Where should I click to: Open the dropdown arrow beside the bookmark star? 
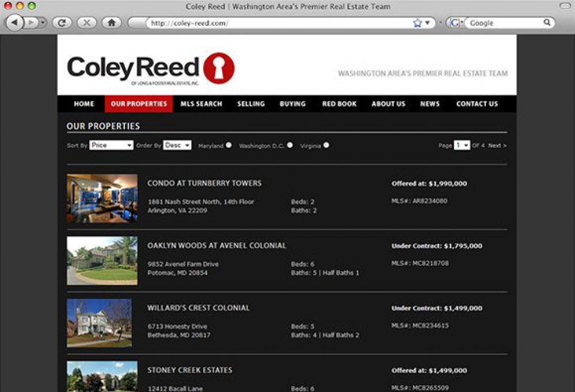[x=428, y=22]
